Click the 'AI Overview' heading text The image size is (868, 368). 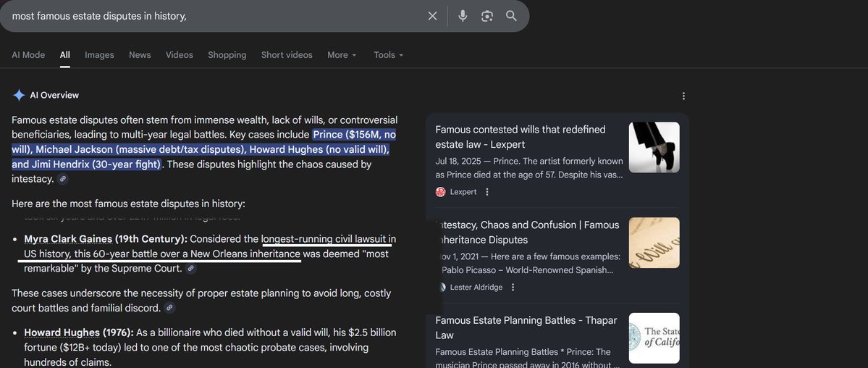point(54,96)
